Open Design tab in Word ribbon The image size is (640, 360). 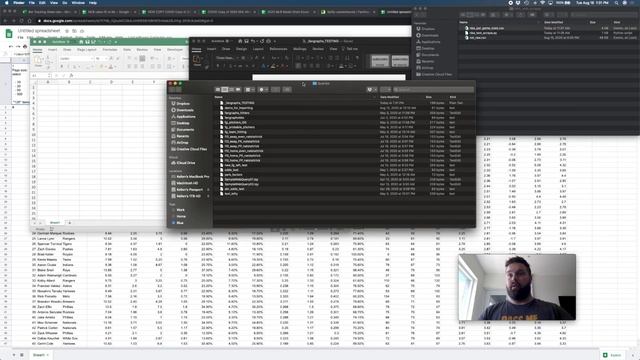(x=241, y=49)
